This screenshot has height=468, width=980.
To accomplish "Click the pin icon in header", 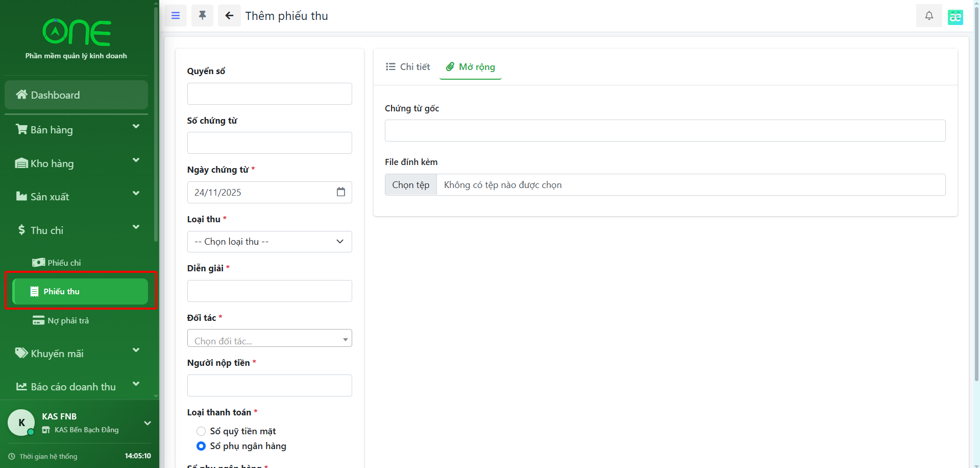I will pyautogui.click(x=202, y=16).
